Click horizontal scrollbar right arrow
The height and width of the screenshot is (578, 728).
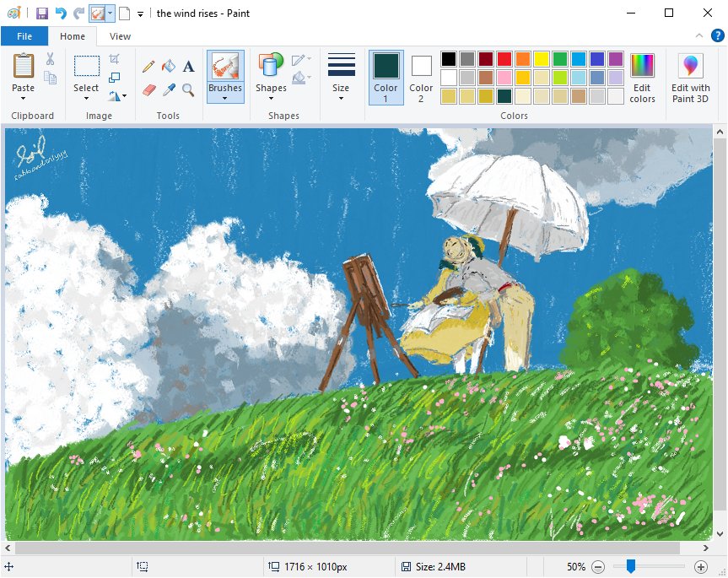(706, 548)
